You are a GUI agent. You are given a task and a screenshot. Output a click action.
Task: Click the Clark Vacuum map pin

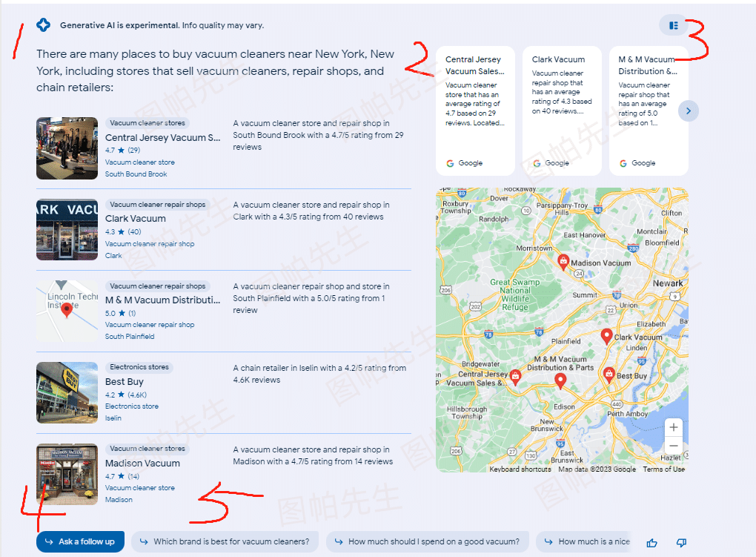(x=606, y=336)
